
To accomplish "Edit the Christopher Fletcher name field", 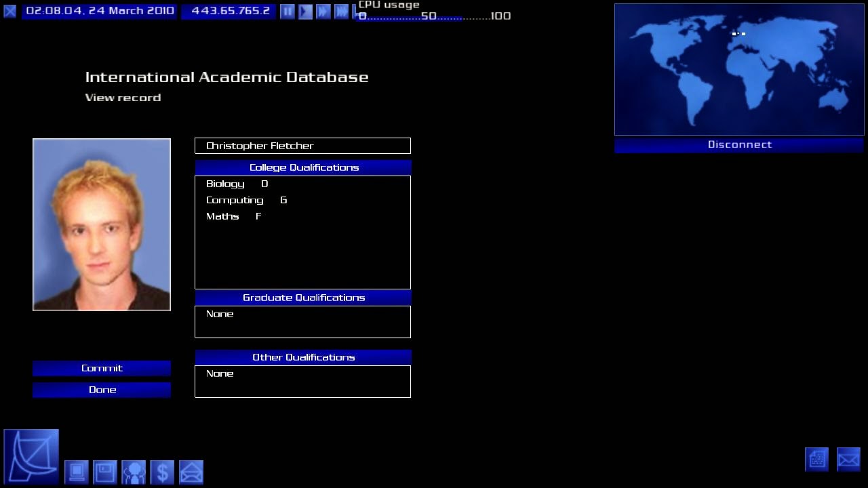I will click(x=302, y=145).
